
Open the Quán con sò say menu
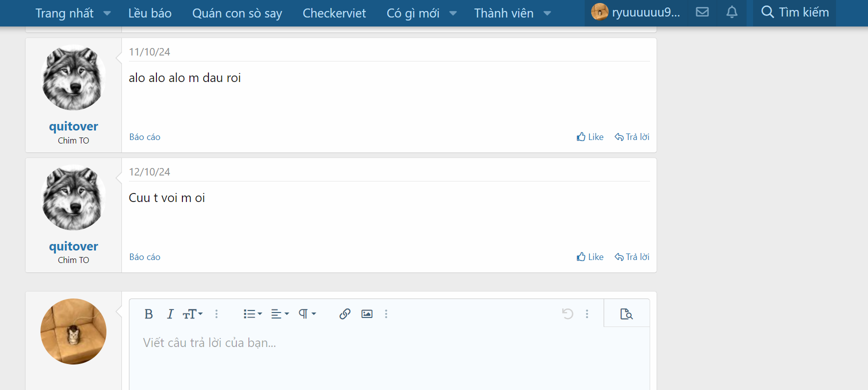coord(237,13)
